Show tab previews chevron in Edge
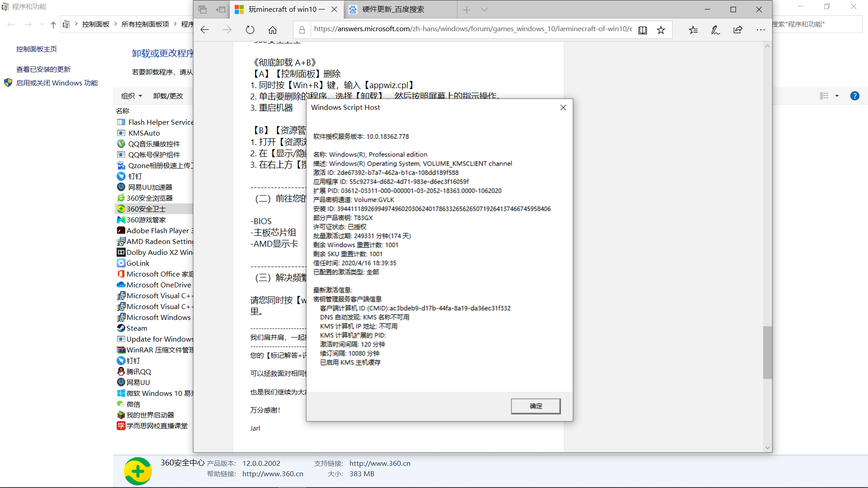The image size is (868, 488). tap(484, 9)
